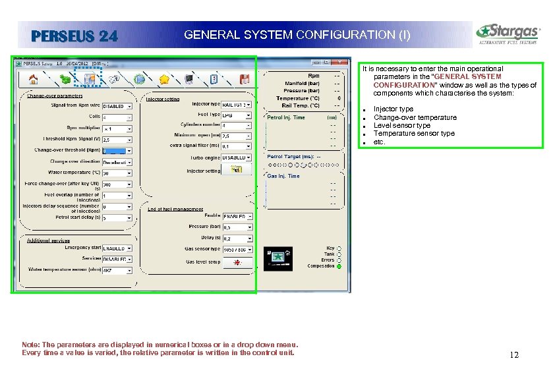Screen dimensions: 555x392
Task: Open the Turbo engine dropdown
Action: (248, 157)
